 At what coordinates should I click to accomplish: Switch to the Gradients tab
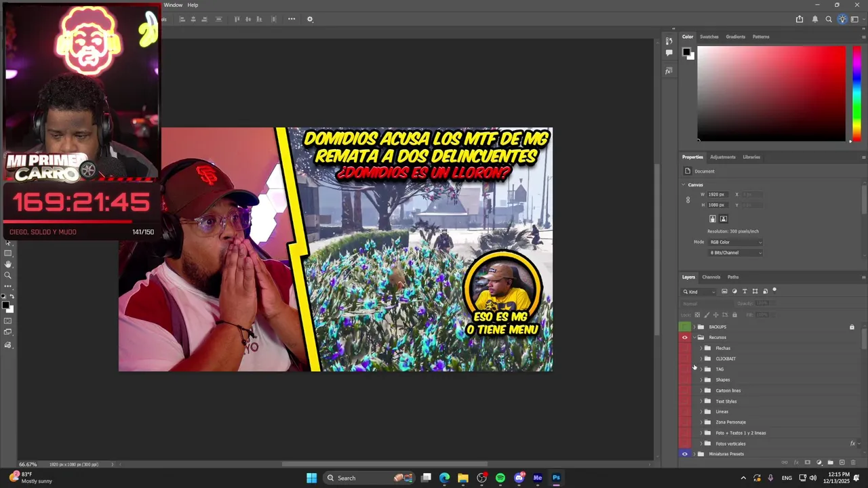tap(735, 37)
